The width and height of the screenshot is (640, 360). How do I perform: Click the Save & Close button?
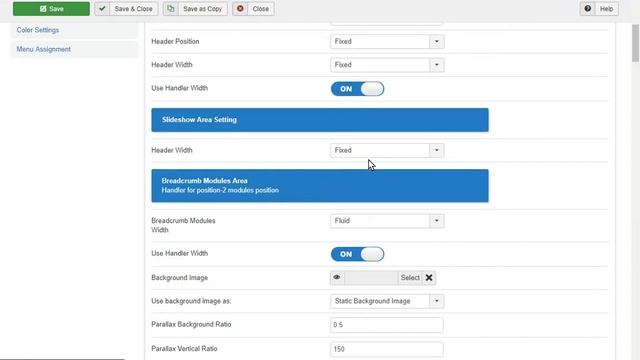pyautogui.click(x=126, y=9)
